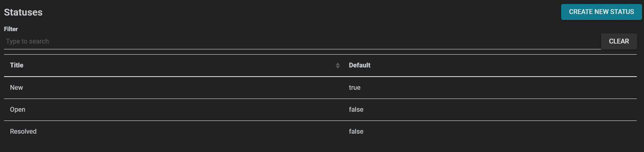Click the table header row
This screenshot has height=152, width=644.
320,65
